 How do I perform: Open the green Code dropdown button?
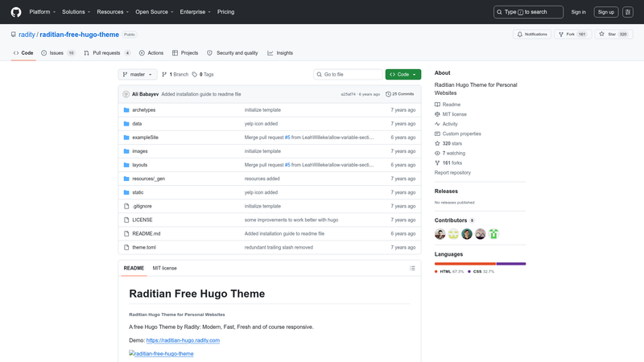coord(403,74)
